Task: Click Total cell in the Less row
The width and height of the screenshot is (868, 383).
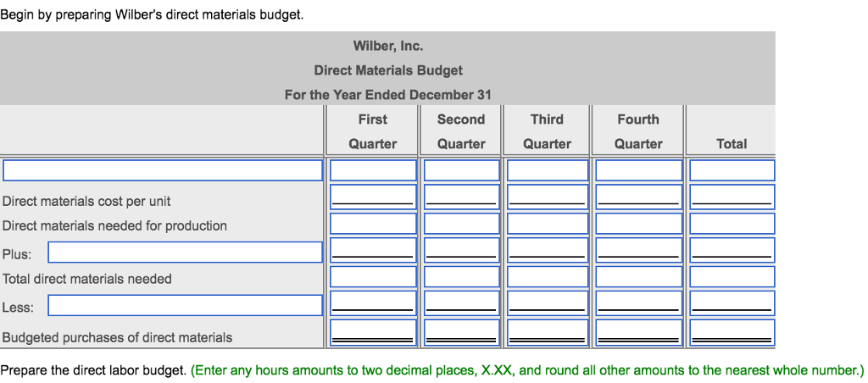Action: click(732, 303)
